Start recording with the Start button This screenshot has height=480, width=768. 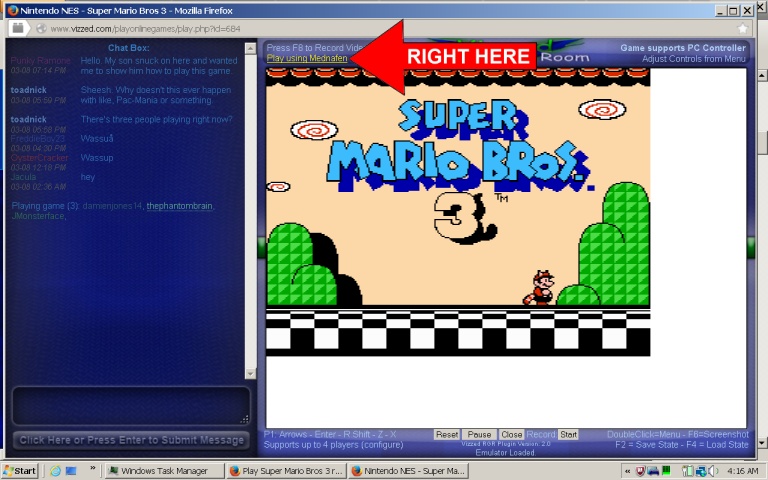pyautogui.click(x=569, y=434)
